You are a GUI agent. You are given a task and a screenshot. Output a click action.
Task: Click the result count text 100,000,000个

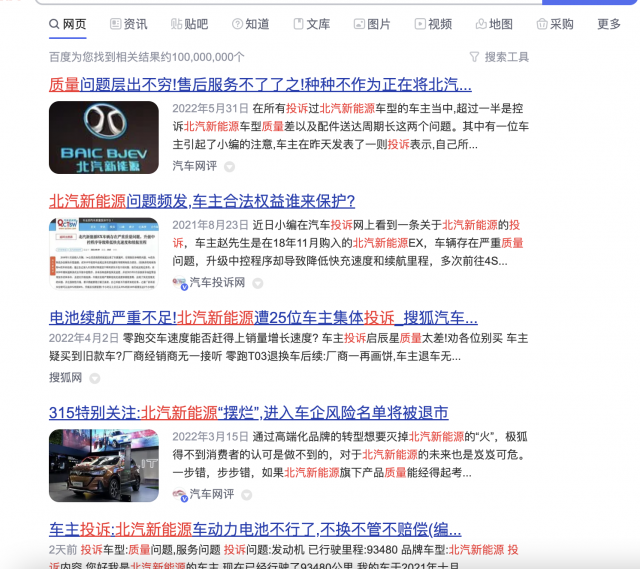208,57
